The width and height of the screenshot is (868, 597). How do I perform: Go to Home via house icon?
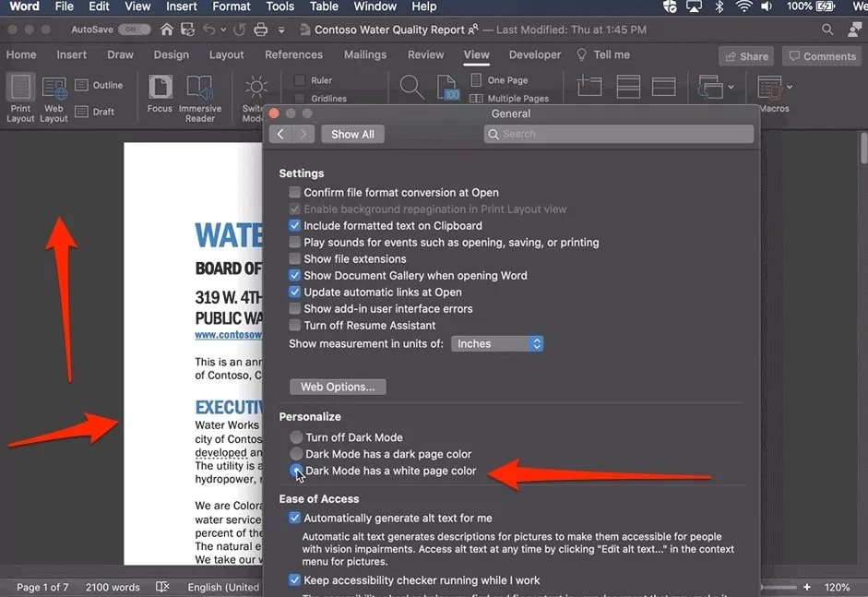click(x=167, y=30)
